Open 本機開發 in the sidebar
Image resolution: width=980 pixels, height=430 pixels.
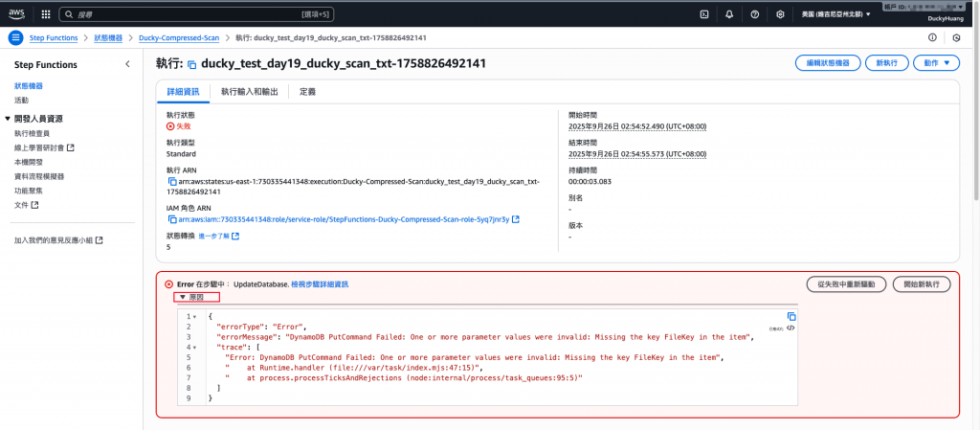click(x=29, y=162)
